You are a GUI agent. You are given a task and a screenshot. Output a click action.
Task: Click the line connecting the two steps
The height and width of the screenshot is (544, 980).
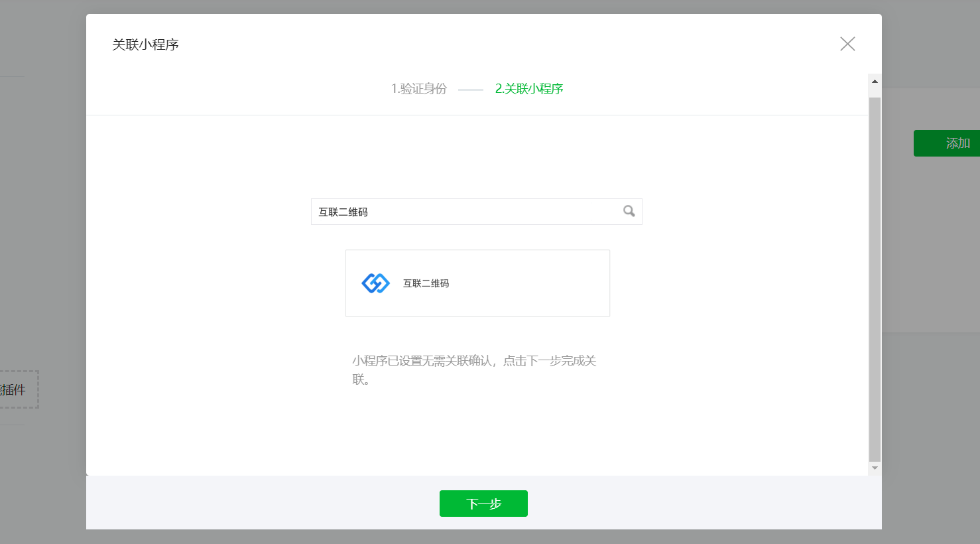click(x=471, y=90)
